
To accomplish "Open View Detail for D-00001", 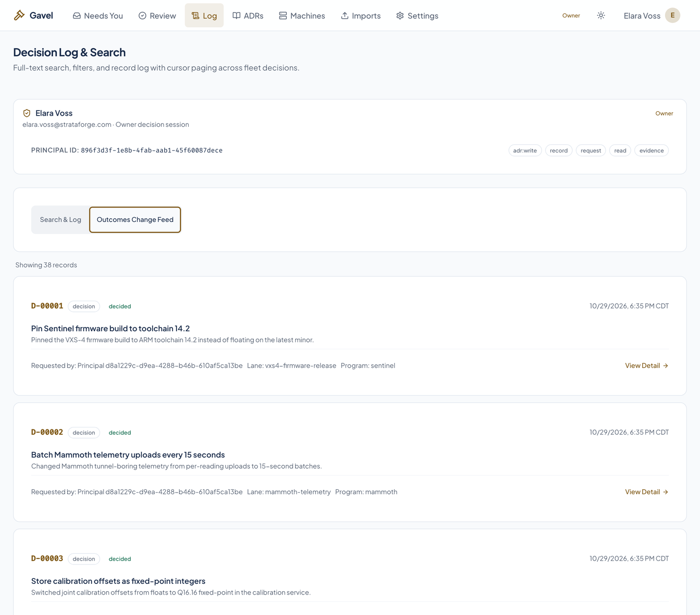I will [x=647, y=366].
